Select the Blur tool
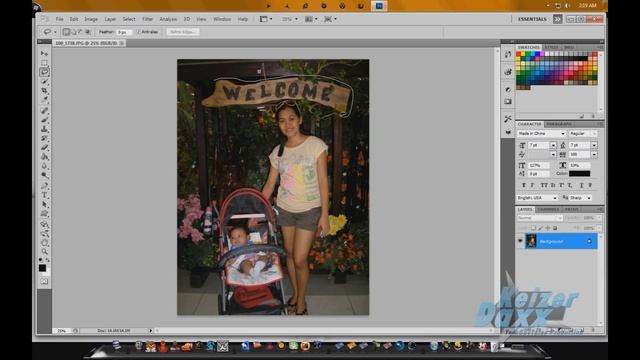This screenshot has height=360, width=640. (x=44, y=166)
